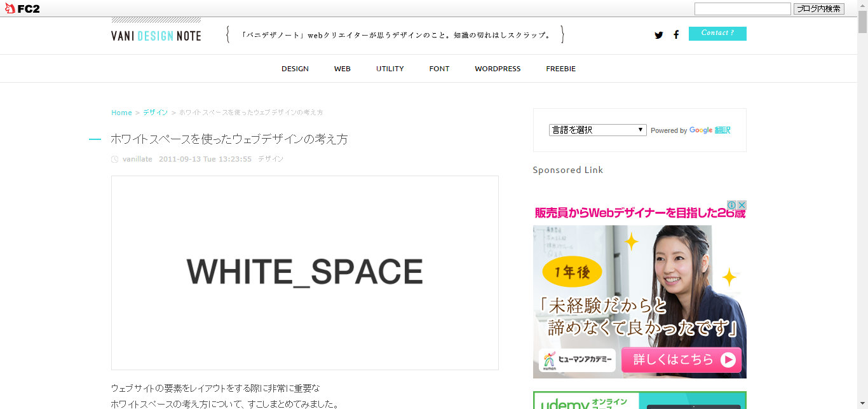Focus the blog search input field

coord(743,9)
